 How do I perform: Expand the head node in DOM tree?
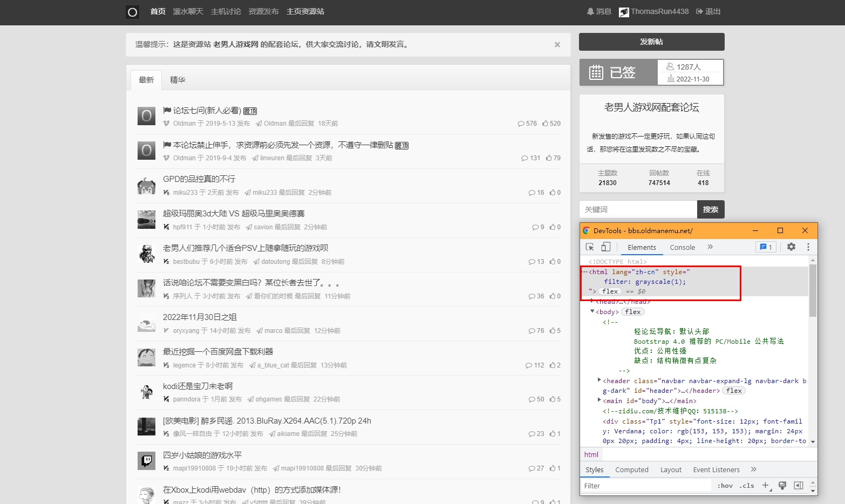592,301
